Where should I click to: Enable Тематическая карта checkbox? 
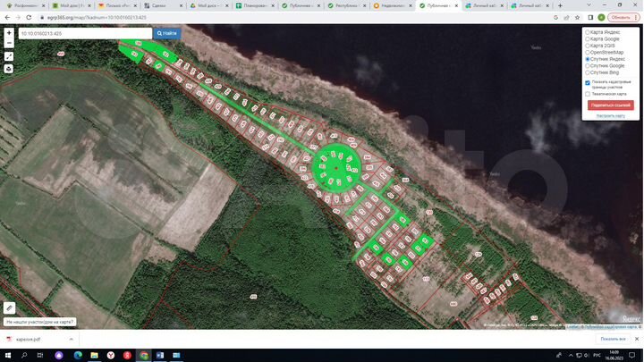[x=588, y=94]
